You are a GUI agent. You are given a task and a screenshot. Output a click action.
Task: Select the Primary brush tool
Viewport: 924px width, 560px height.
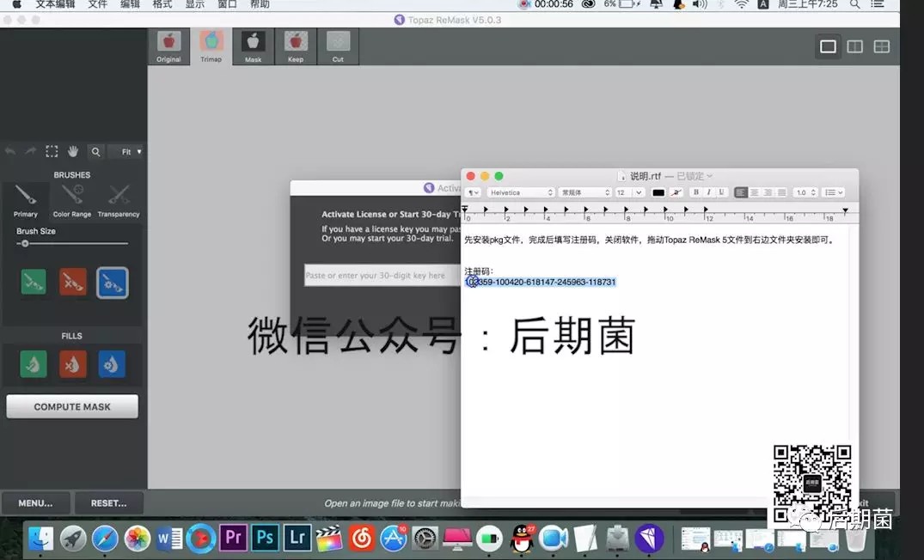coord(25,199)
